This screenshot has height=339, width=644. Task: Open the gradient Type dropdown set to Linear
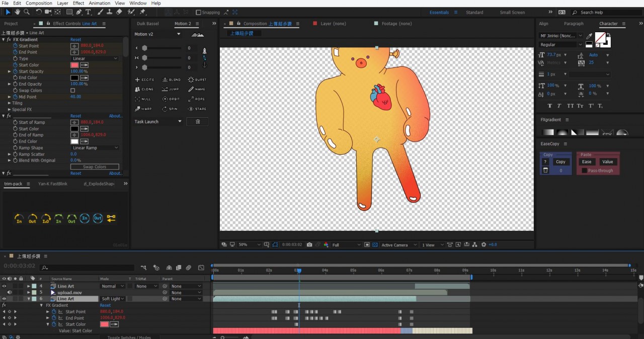click(95, 59)
